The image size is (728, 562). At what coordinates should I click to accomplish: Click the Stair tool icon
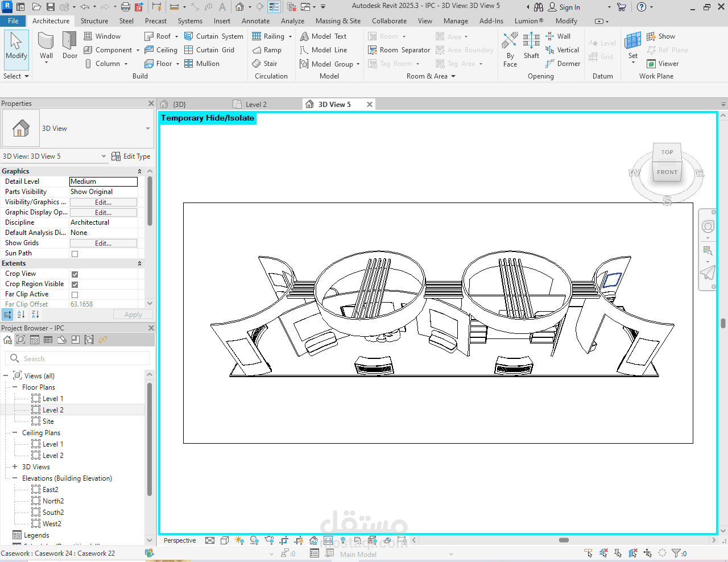(257, 64)
